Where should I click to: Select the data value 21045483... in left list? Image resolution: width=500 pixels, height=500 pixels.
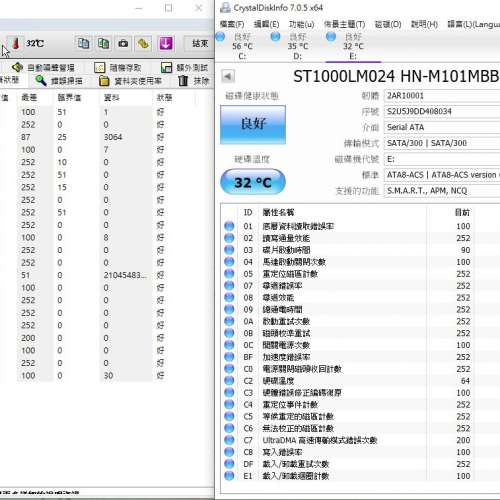125,275
